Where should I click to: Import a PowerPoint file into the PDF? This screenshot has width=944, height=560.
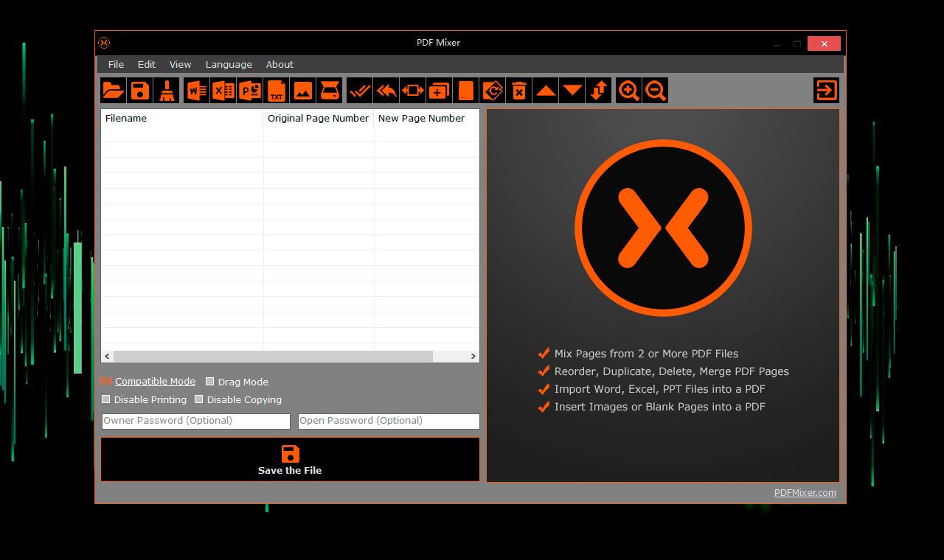pos(250,90)
